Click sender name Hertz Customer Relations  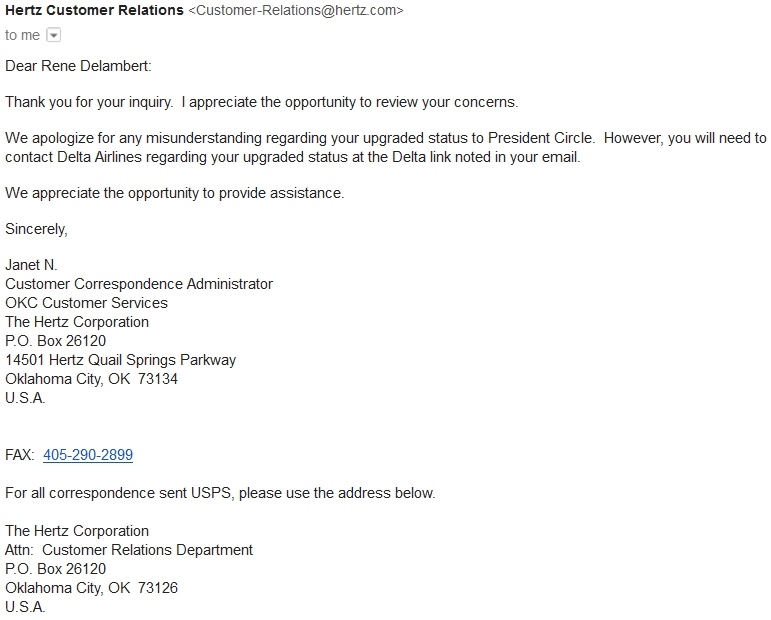(x=94, y=11)
